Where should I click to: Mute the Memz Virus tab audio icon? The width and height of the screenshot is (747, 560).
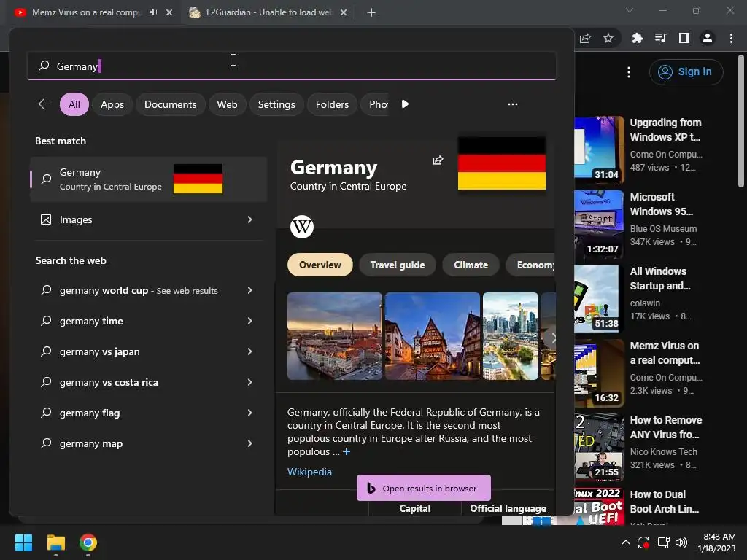click(153, 12)
